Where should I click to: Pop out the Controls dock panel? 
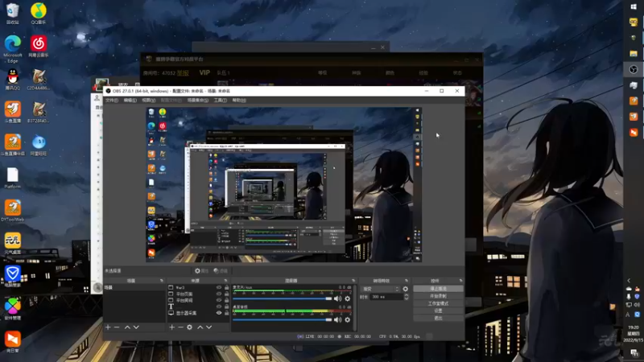coord(460,281)
